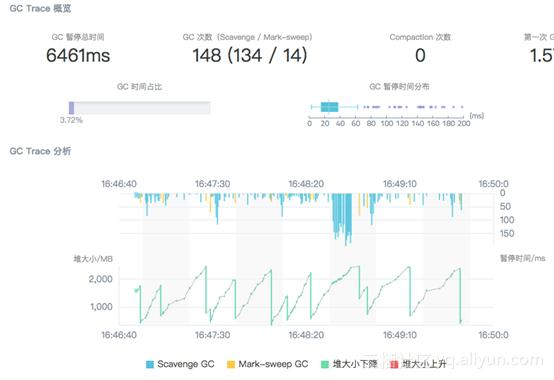
Task: Click the GC 暂停时间分布 label
Action: point(399,87)
